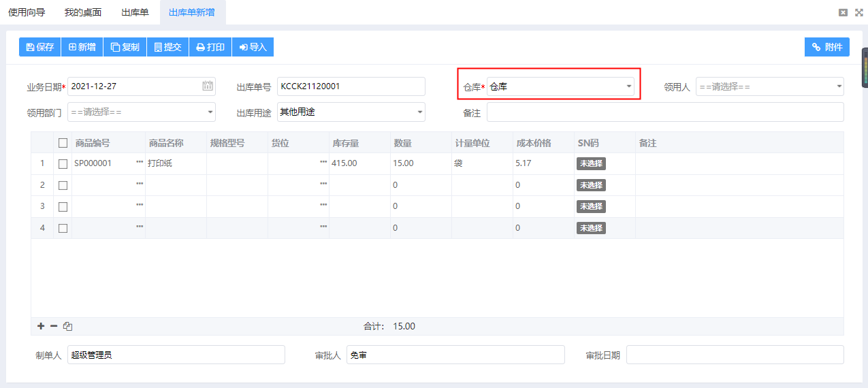Open product lookup ellipsis in row 4
The image size is (868, 388).
[140, 227]
